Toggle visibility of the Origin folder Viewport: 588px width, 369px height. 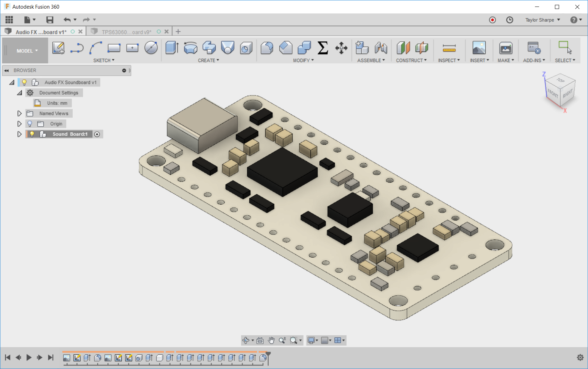(30, 124)
